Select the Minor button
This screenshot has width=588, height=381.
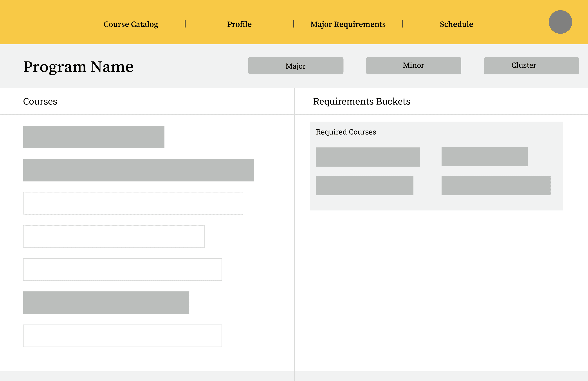pyautogui.click(x=413, y=66)
